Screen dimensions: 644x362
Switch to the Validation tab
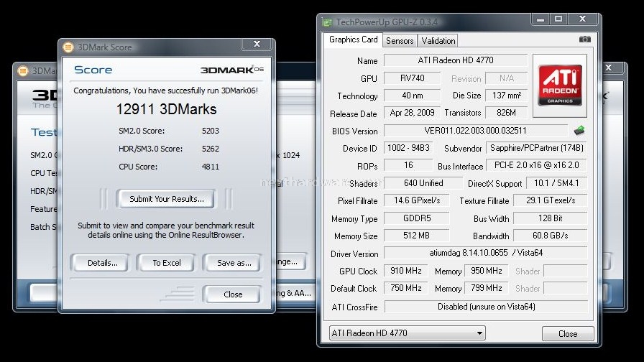tap(438, 41)
